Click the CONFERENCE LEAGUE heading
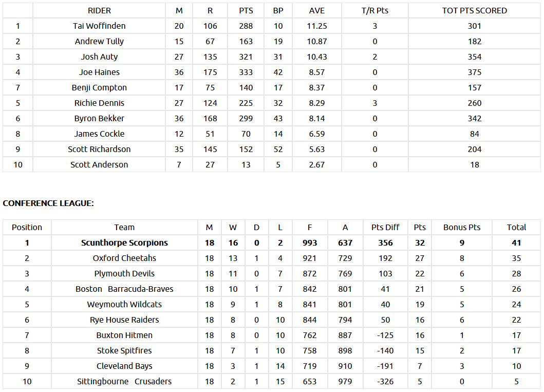 48,203
